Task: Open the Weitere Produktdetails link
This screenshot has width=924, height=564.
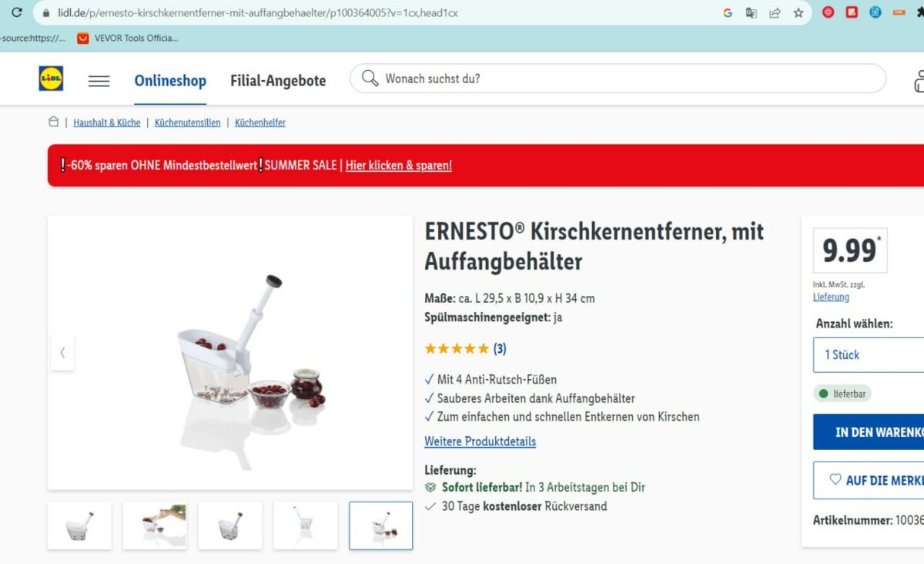Action: [x=480, y=441]
